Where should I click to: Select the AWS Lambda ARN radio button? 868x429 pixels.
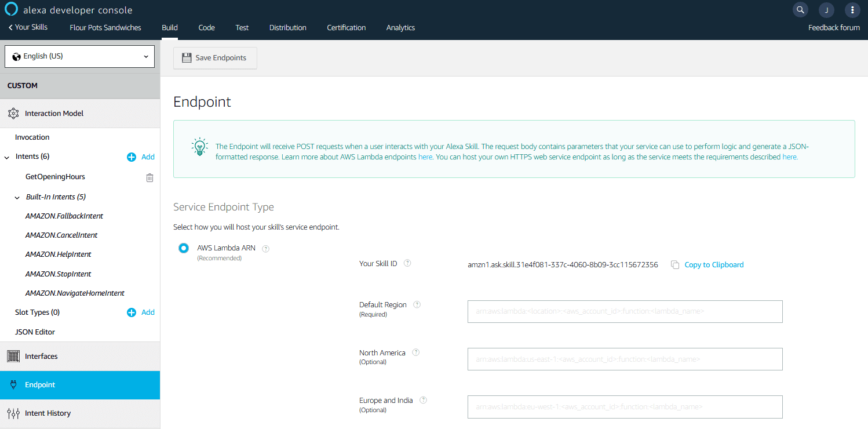tap(184, 248)
